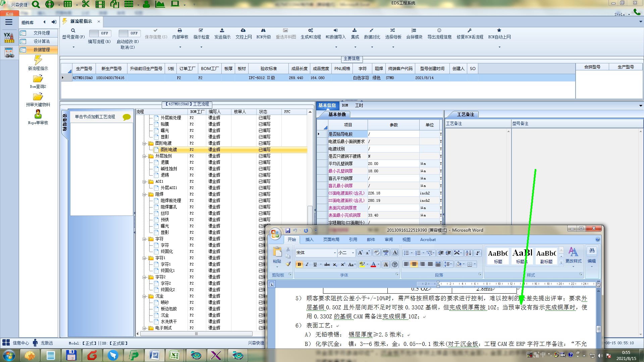Viewport: 644px width, 362px height.
Task: Switch to the BOM tab
Action: tap(345, 105)
